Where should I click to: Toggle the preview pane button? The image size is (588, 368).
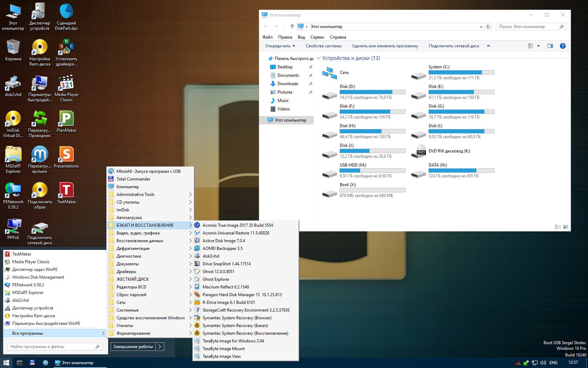point(550,46)
